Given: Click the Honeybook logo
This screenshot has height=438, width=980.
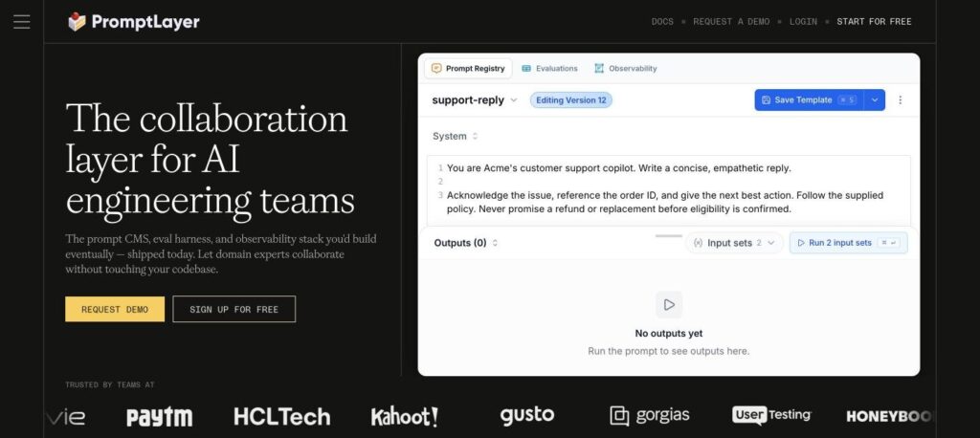Looking at the screenshot, I should click(x=890, y=416).
